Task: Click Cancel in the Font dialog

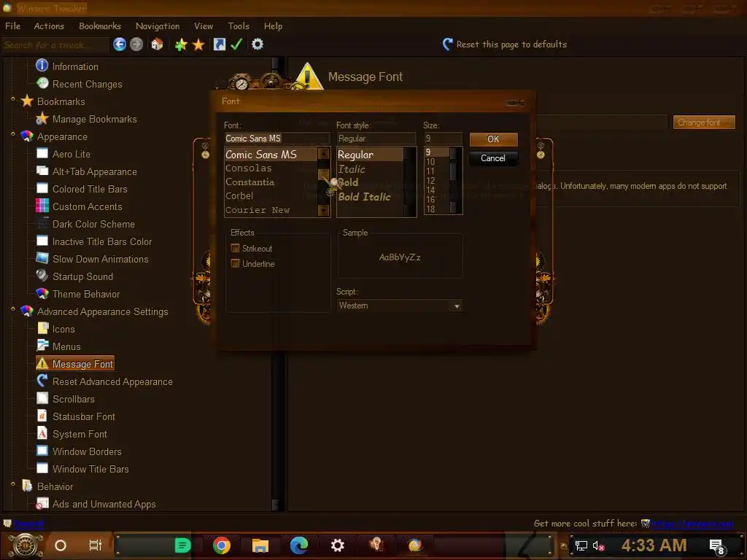Action: (493, 158)
